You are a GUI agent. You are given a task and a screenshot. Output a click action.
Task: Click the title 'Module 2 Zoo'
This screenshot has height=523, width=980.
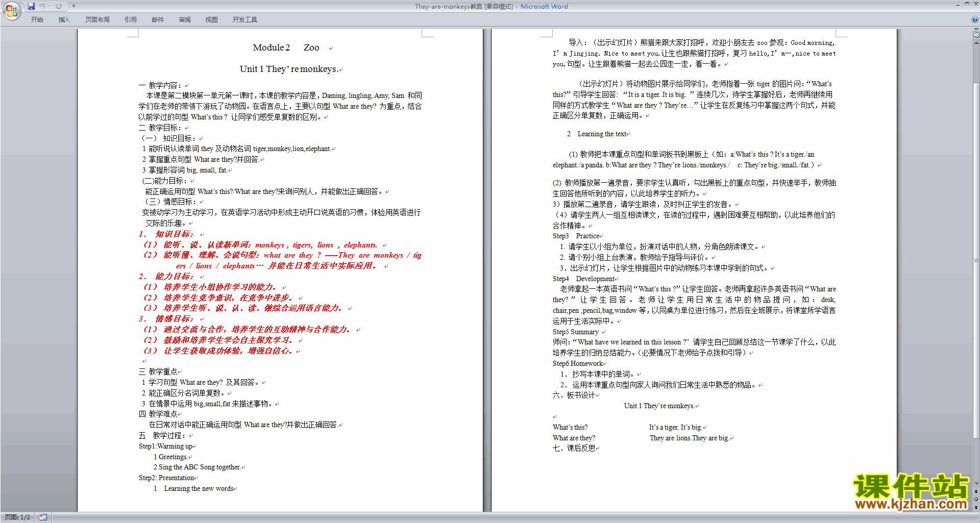pyautogui.click(x=286, y=47)
